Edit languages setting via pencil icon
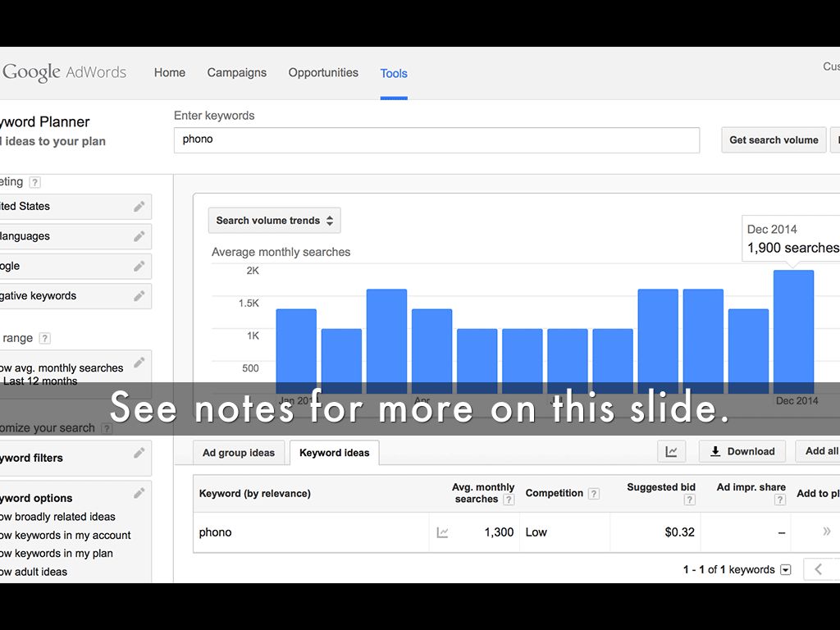Screen dimensions: 840x630 pyautogui.click(x=139, y=236)
